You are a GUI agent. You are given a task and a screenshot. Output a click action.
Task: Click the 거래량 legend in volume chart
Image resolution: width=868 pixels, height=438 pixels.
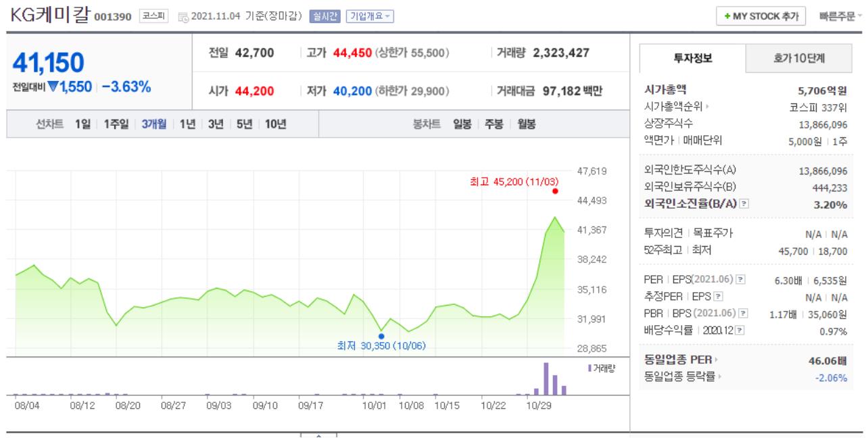[602, 368]
